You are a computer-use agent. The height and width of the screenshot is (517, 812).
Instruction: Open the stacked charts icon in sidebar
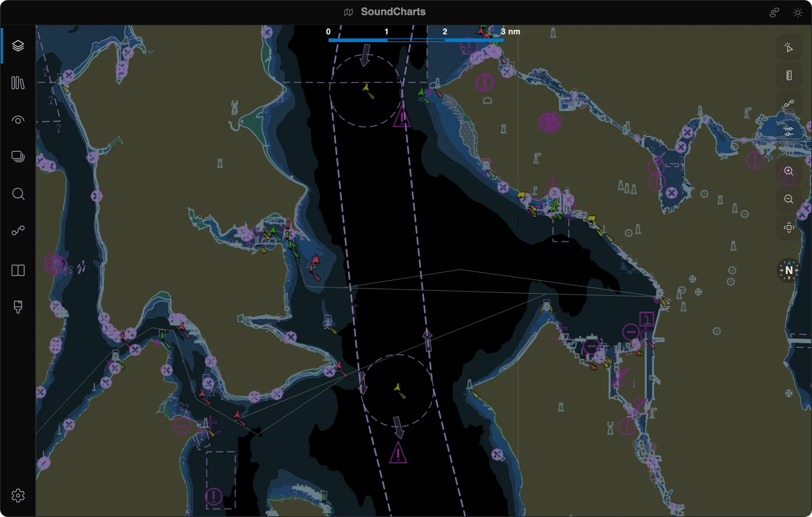point(18,157)
